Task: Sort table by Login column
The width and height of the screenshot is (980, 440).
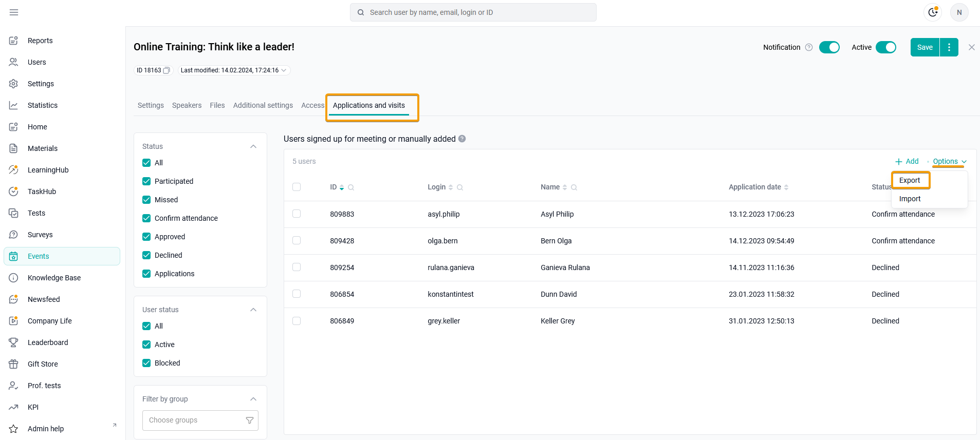Action: 451,187
